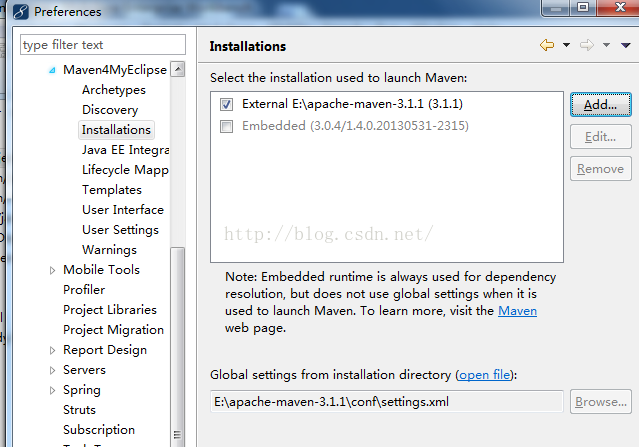Select Struts in the preferences tree
Image resolution: width=639 pixels, height=447 pixels.
pos(79,410)
